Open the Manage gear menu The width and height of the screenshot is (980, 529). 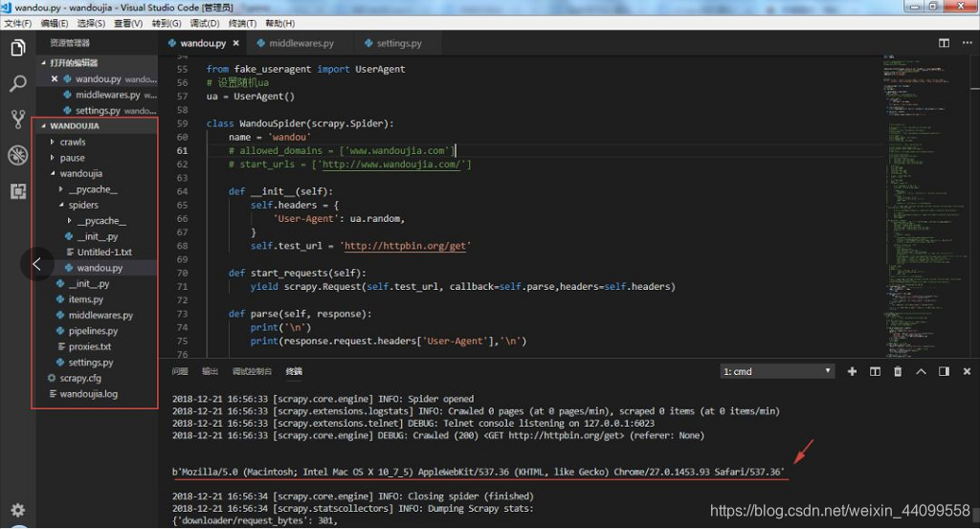coord(18,510)
